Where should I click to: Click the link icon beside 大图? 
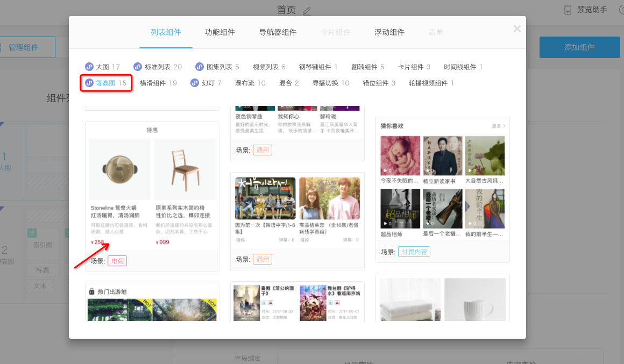[x=89, y=67]
